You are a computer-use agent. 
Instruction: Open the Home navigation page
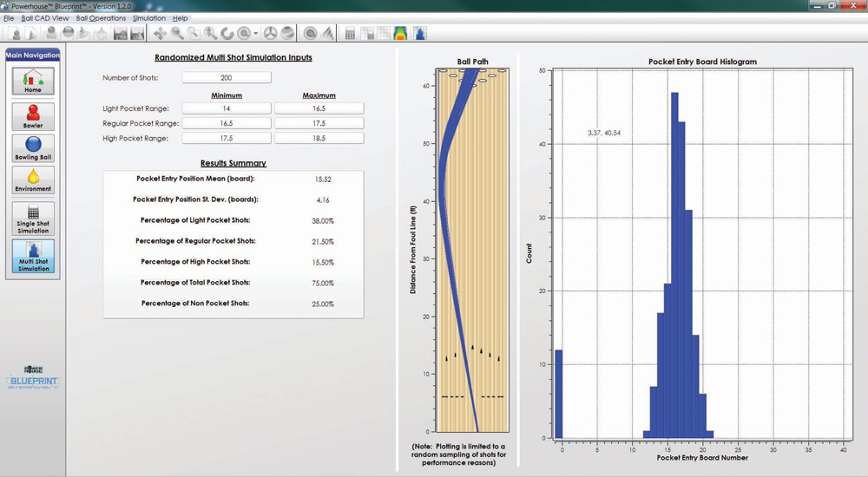coord(33,81)
